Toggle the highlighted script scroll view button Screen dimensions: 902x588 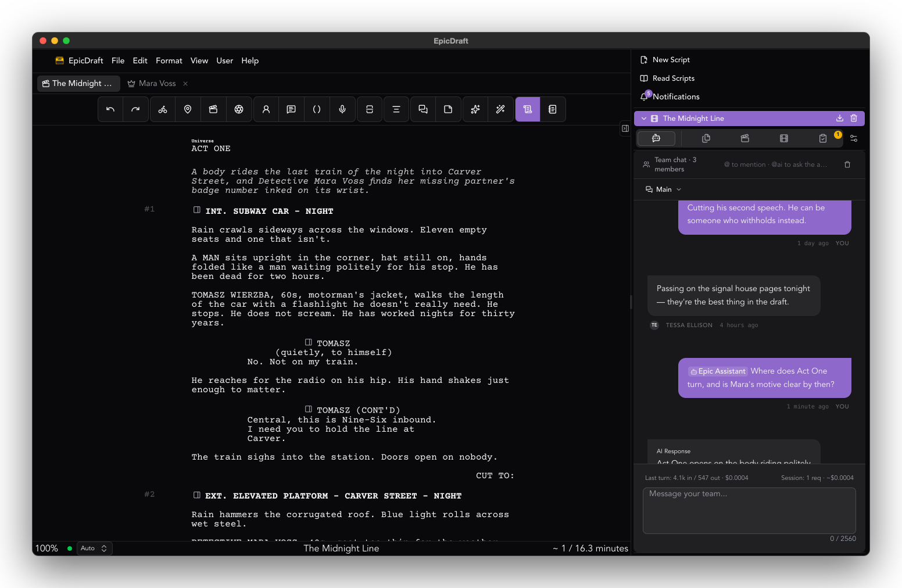(x=528, y=109)
